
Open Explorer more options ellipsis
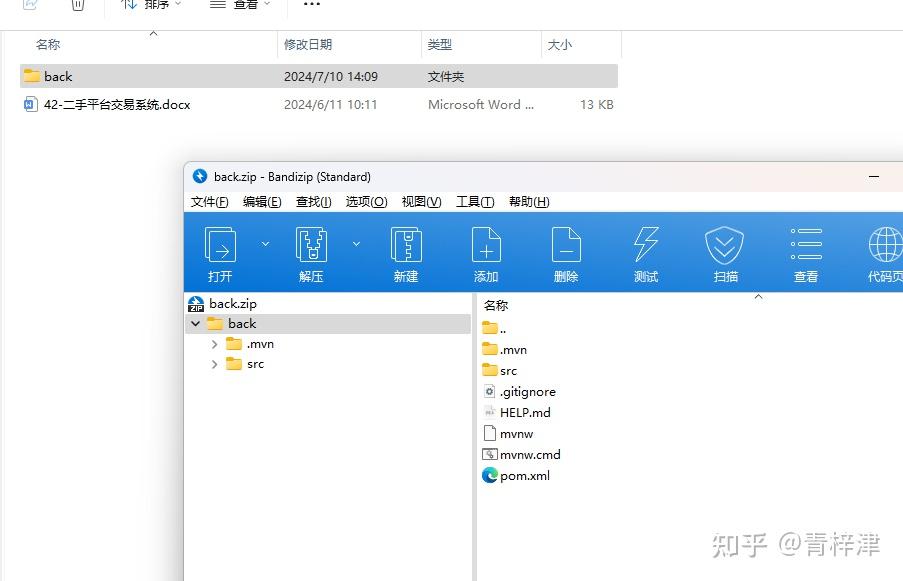tap(312, 4)
